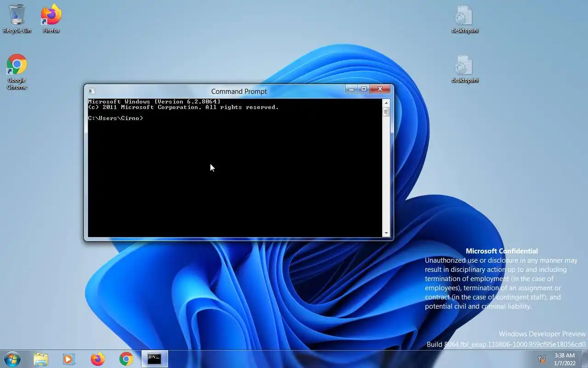Click the Command Prompt title bar text
588x368 pixels.
coord(239,91)
